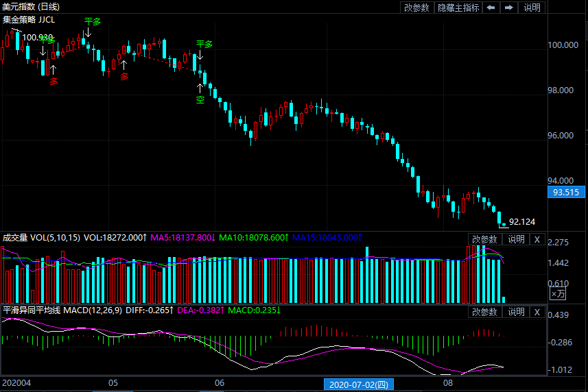Open 说明 in the MACD panel
Image resolution: width=588 pixels, height=392 pixels.
pyautogui.click(x=516, y=312)
